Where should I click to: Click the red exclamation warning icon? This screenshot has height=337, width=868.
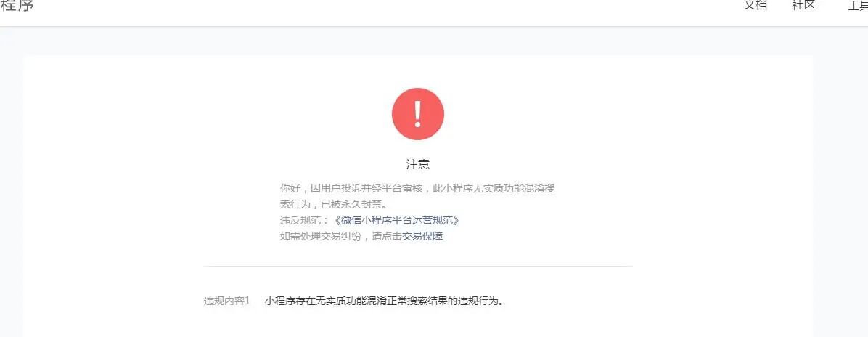coord(418,113)
